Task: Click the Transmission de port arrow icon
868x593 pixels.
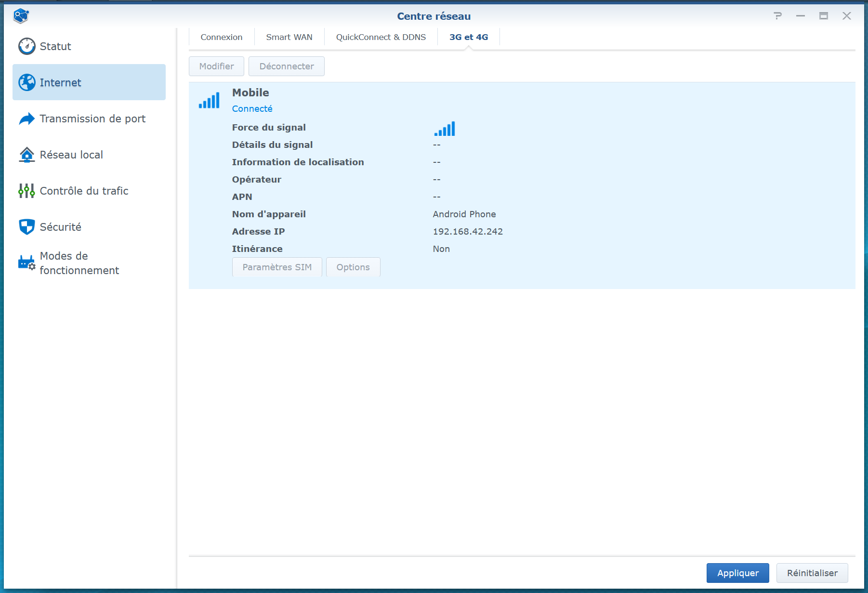Action: tap(27, 119)
